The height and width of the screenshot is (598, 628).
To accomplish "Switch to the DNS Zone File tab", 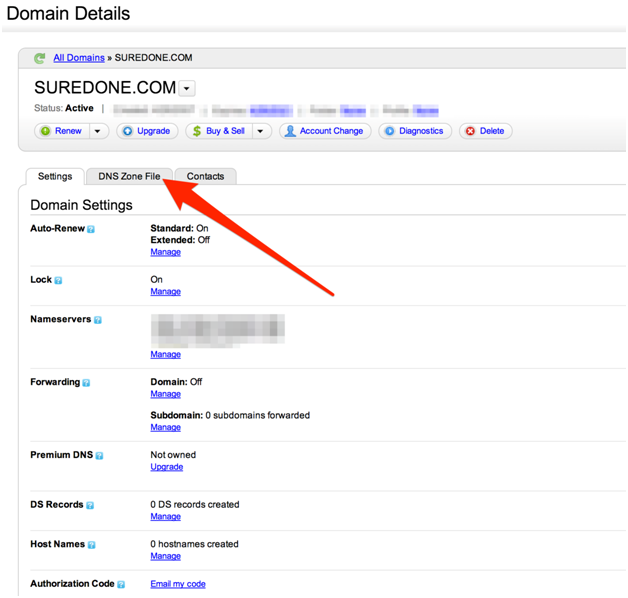I will point(129,177).
